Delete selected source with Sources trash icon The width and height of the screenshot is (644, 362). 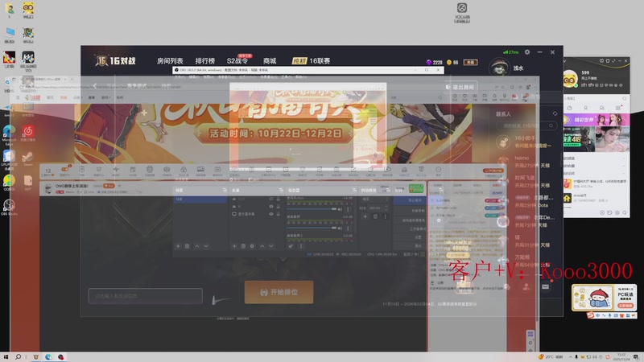[243, 246]
